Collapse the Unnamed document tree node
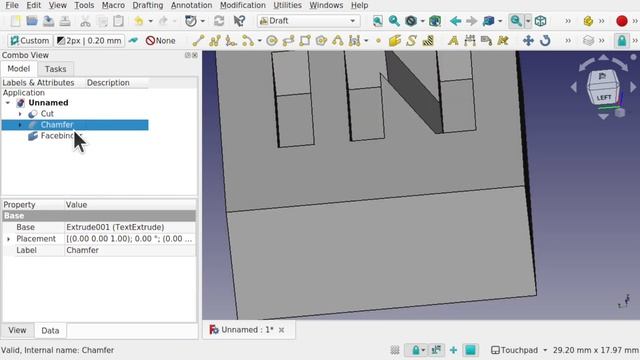The width and height of the screenshot is (640, 360). pos(8,103)
